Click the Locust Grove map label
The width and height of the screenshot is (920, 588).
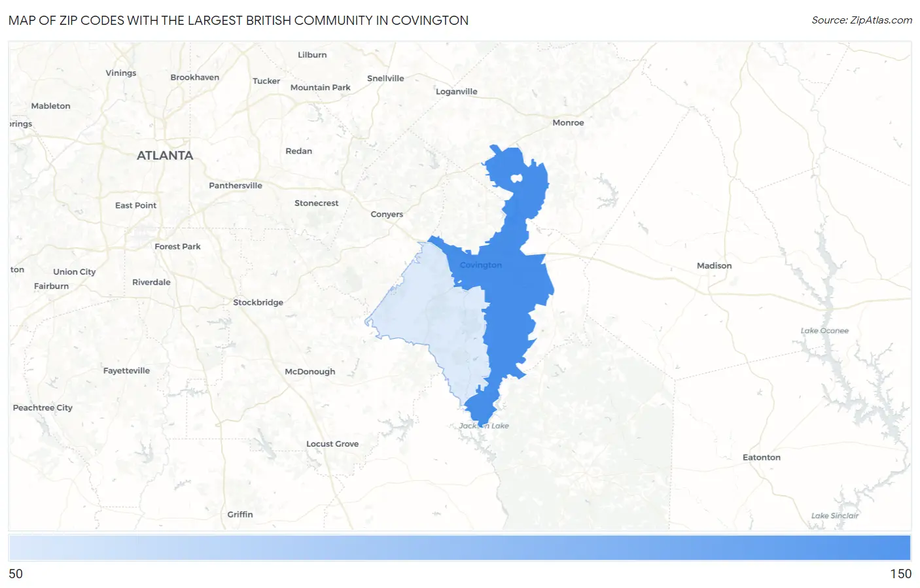332,444
